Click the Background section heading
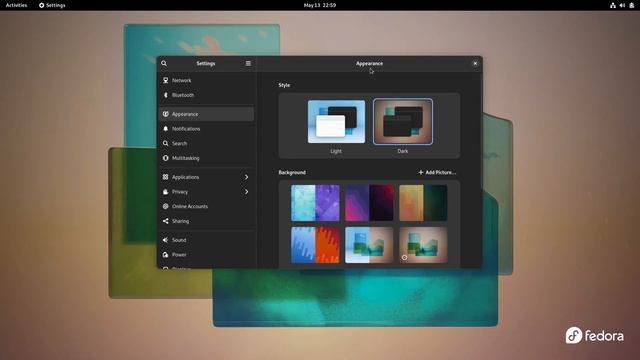Image resolution: width=640 pixels, height=360 pixels. tap(292, 172)
